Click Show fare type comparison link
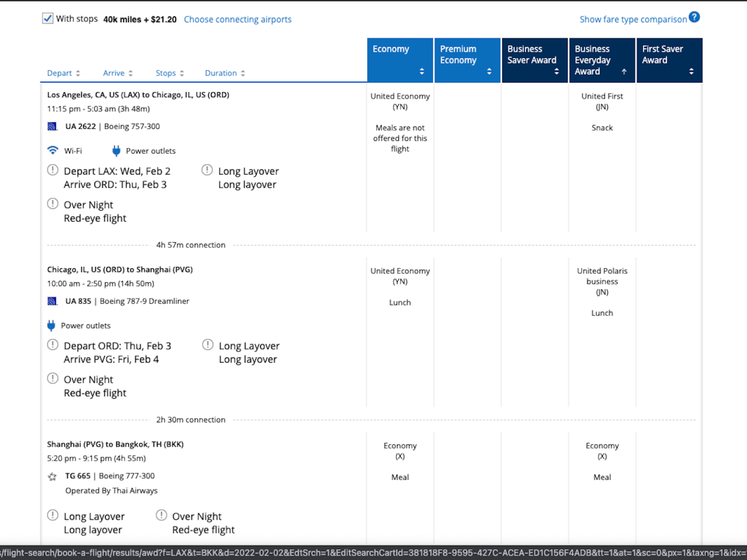This screenshot has width=747, height=560. (633, 19)
